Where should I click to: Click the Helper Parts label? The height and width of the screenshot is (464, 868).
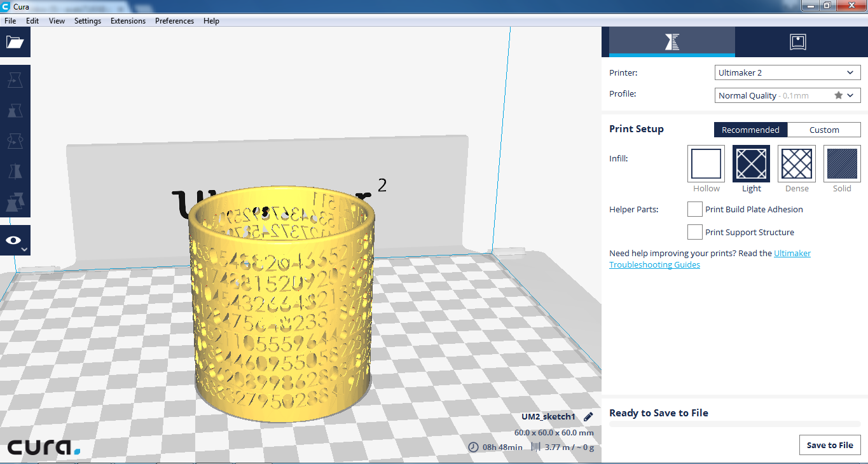[633, 209]
